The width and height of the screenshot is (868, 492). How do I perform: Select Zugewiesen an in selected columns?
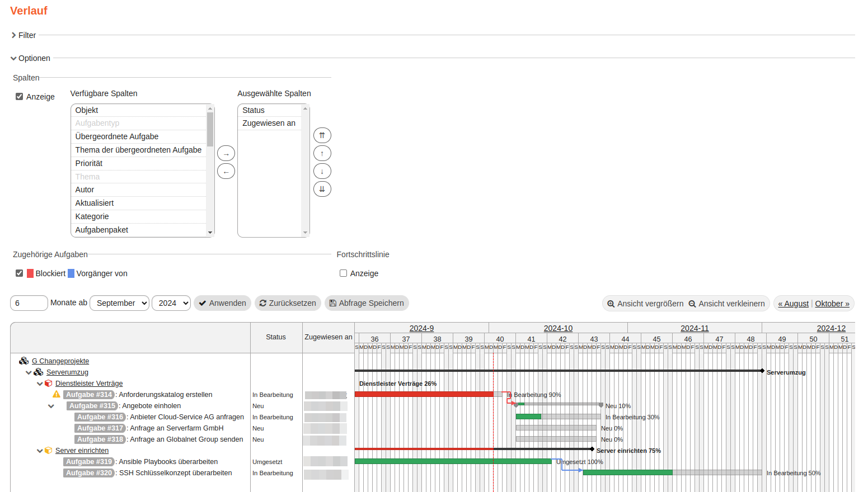point(269,123)
